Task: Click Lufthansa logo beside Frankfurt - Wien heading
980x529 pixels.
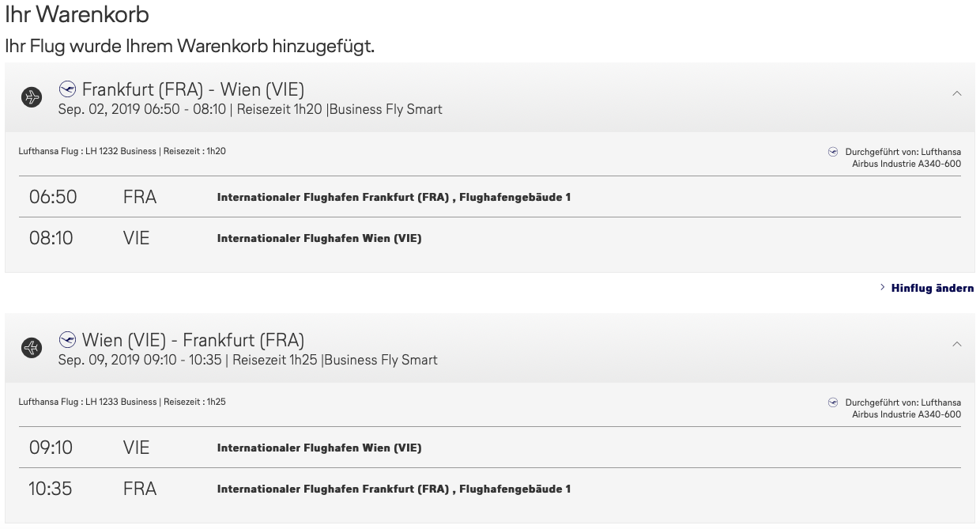Action: tap(68, 89)
